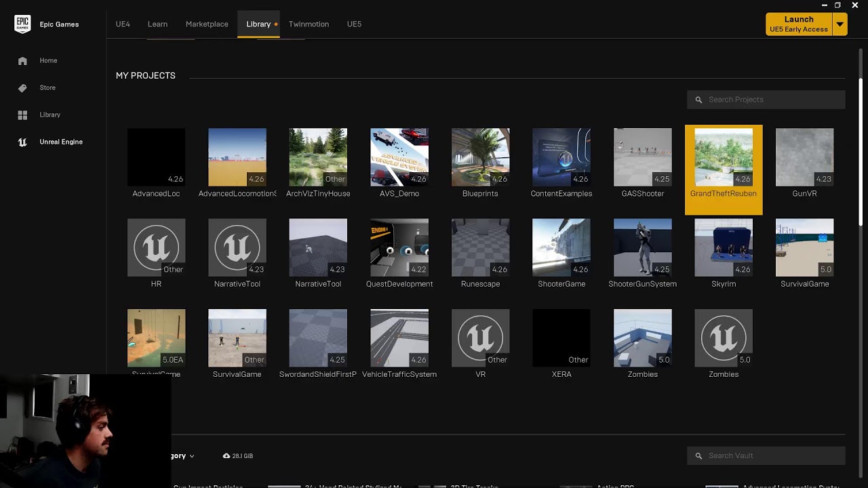The width and height of the screenshot is (868, 488).
Task: Select the GASShooter project
Action: pos(642,157)
